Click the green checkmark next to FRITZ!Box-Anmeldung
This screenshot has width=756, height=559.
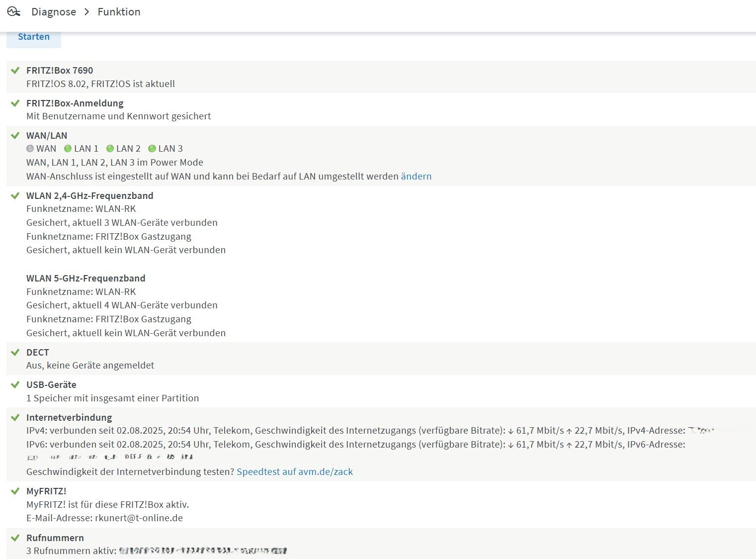[x=15, y=103]
